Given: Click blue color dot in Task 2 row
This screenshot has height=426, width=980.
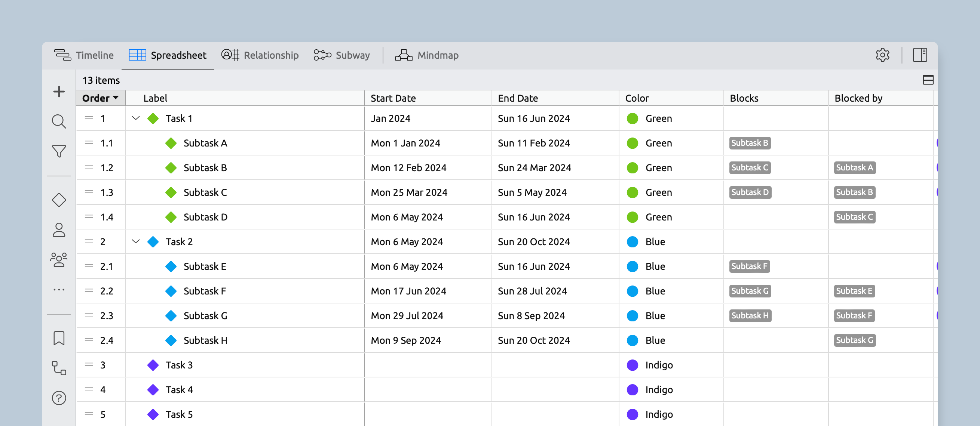Looking at the screenshot, I should click(632, 242).
